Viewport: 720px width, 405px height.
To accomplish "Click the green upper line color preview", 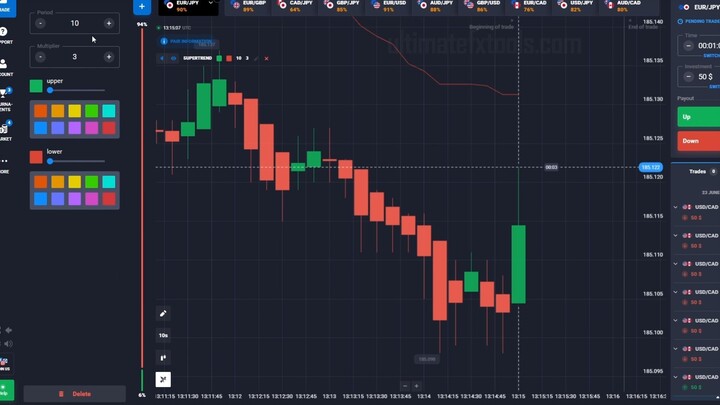I will (36, 86).
